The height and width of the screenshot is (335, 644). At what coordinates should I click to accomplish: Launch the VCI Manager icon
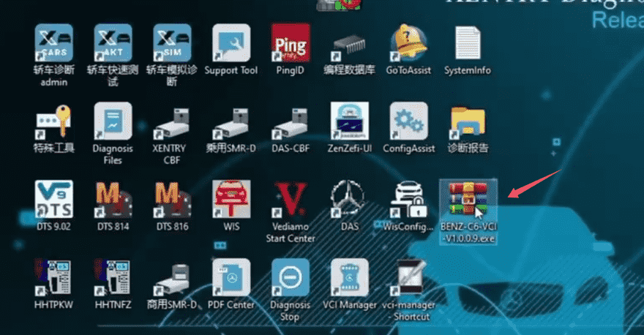pos(349,277)
